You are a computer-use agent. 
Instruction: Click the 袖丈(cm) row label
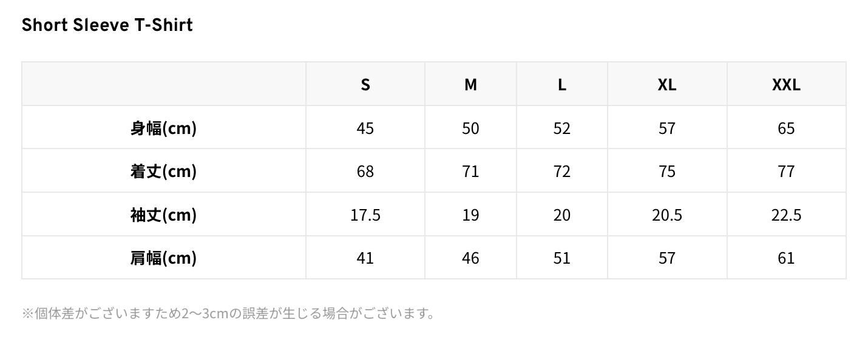pyautogui.click(x=163, y=215)
